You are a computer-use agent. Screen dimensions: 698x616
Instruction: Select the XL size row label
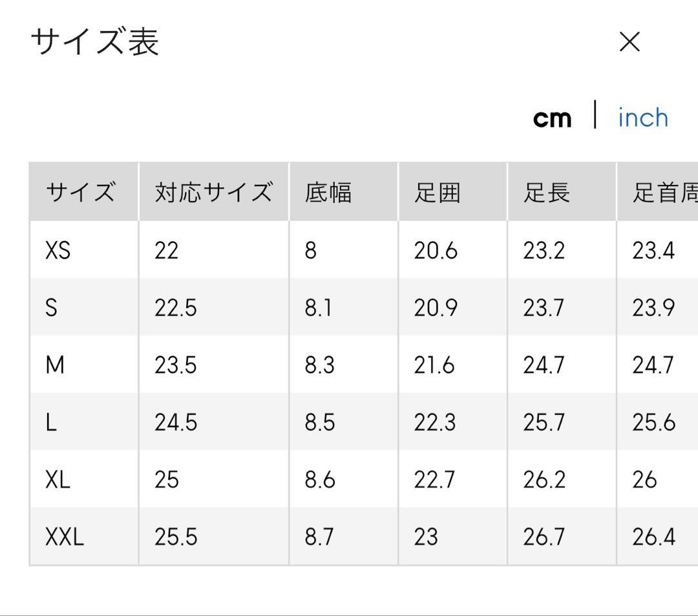(58, 480)
